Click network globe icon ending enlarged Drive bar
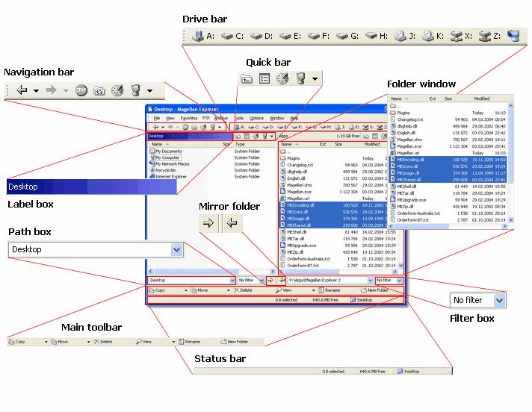Viewport: 532px width, 412px height. pos(513,36)
